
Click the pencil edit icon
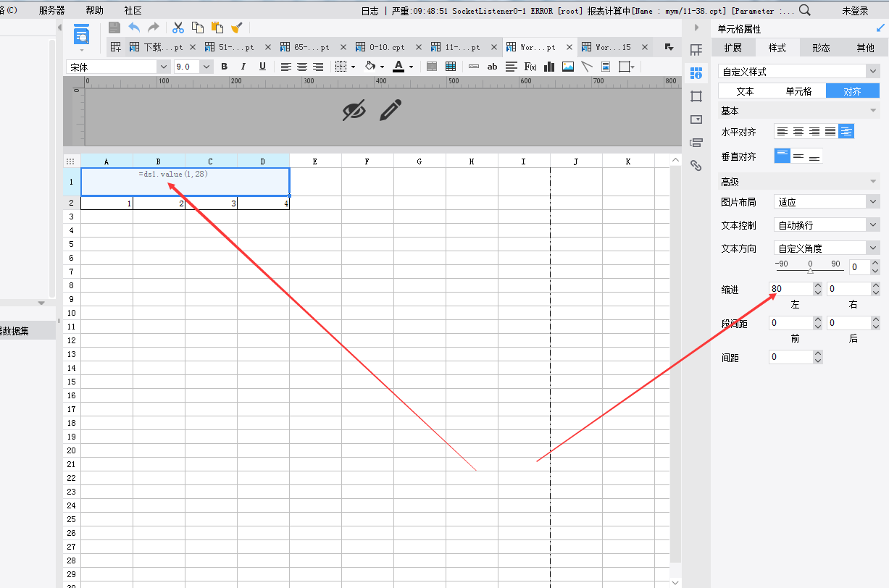[x=390, y=110]
